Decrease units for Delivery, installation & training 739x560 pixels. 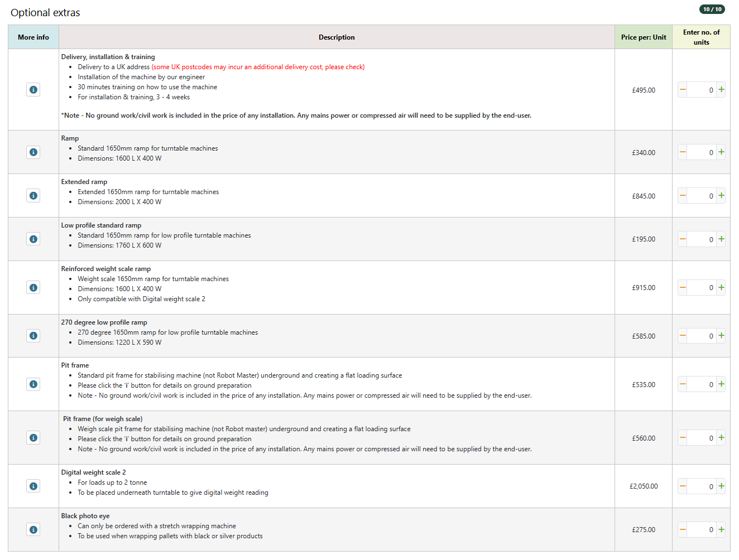[683, 90]
